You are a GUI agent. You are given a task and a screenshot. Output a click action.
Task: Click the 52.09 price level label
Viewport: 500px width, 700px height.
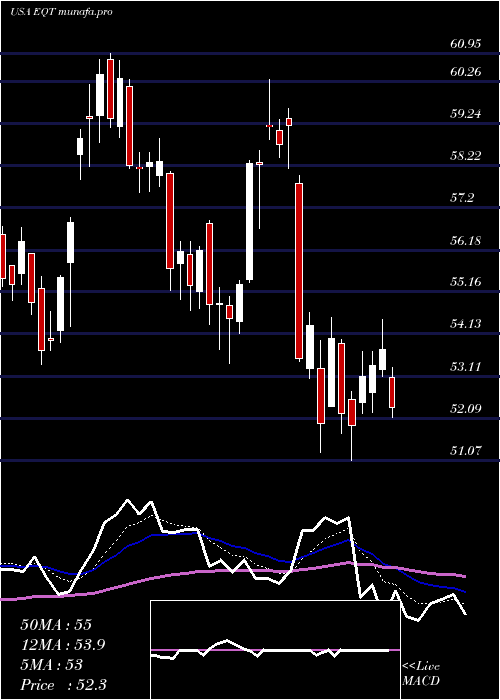466,408
